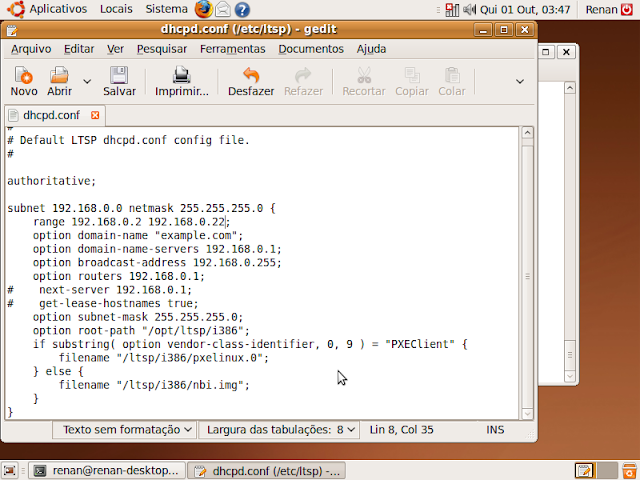This screenshot has width=640, height=480.
Task: Click the option routers 192.168.0.1 line
Action: pos(118,276)
